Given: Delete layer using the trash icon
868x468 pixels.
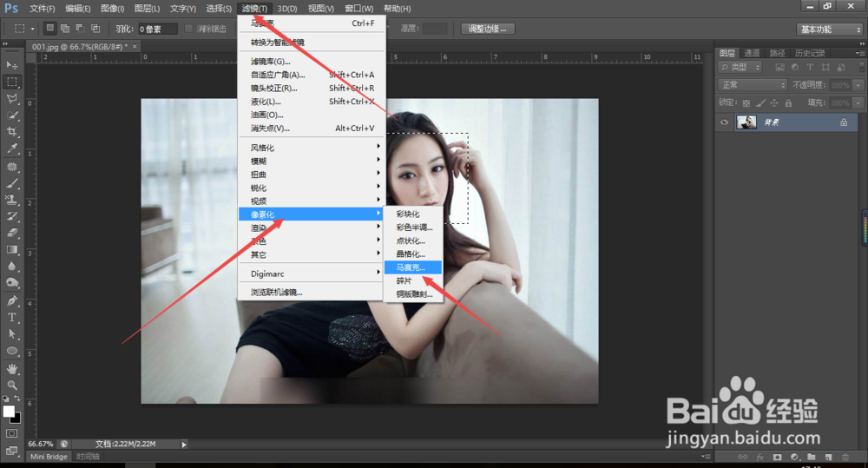Looking at the screenshot, I should point(845,457).
